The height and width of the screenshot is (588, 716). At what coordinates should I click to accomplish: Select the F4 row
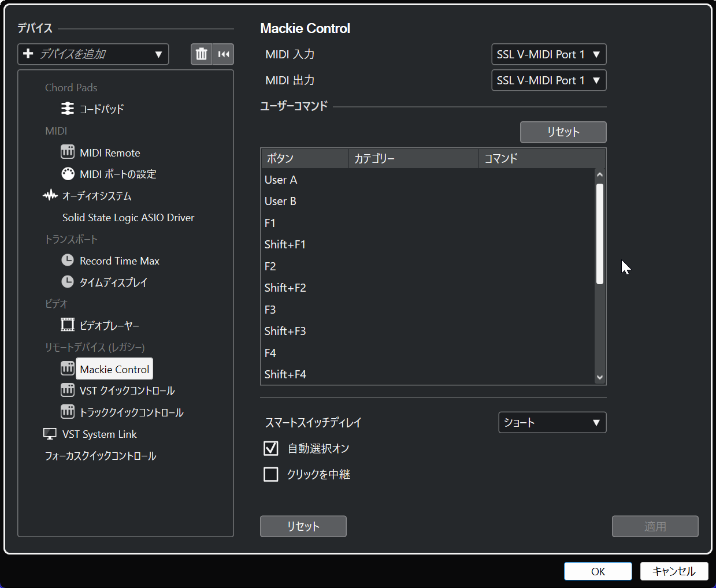point(428,353)
